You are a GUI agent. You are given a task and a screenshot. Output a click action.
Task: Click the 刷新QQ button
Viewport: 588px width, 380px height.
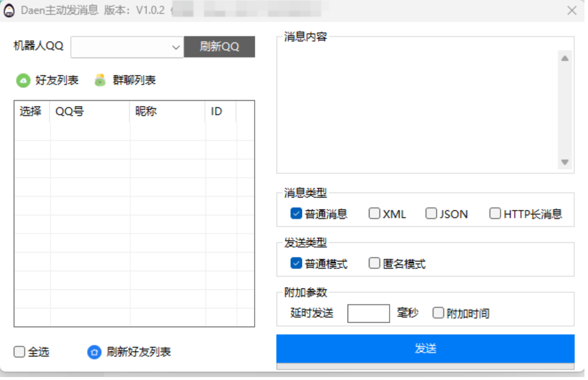pyautogui.click(x=219, y=47)
